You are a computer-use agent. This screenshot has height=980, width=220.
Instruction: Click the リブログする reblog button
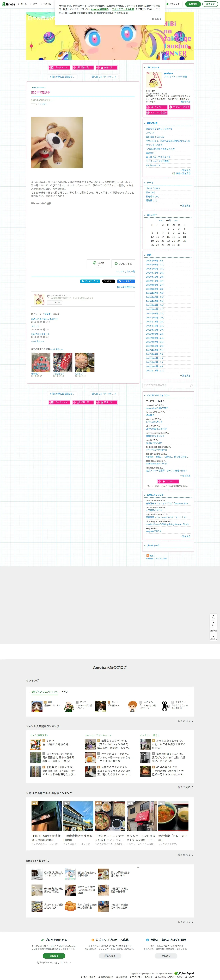[123, 263]
